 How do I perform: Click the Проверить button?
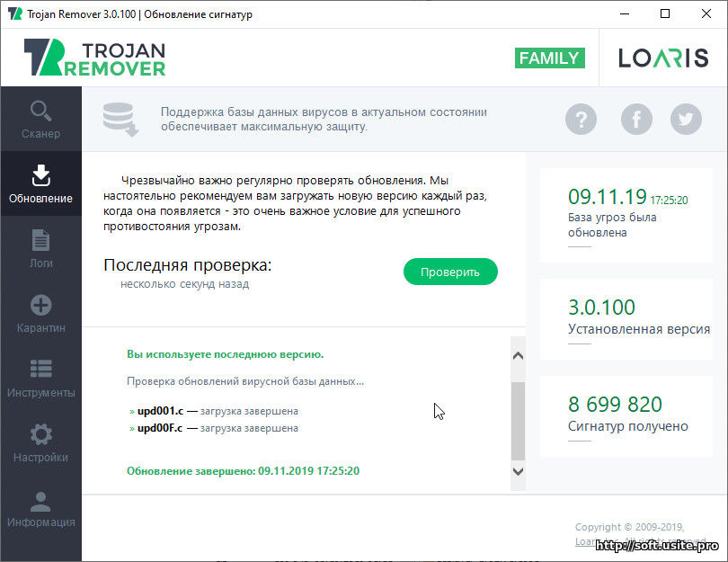[x=450, y=272]
